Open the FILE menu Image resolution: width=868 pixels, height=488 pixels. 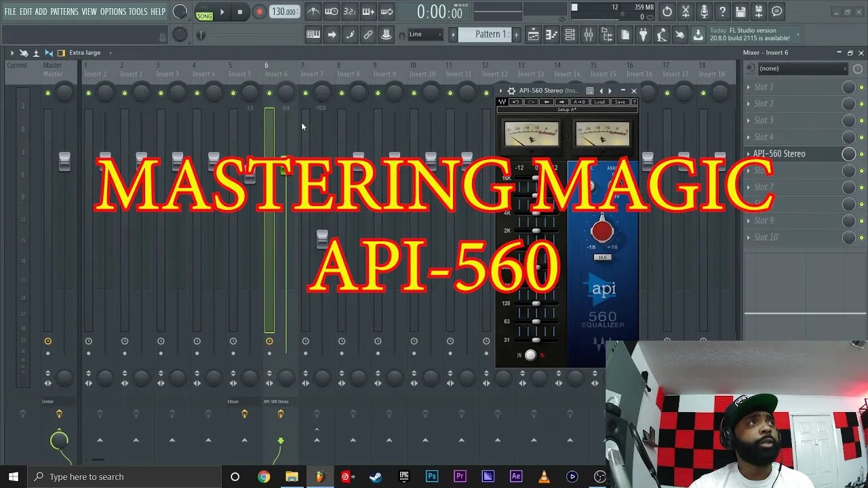coord(10,12)
